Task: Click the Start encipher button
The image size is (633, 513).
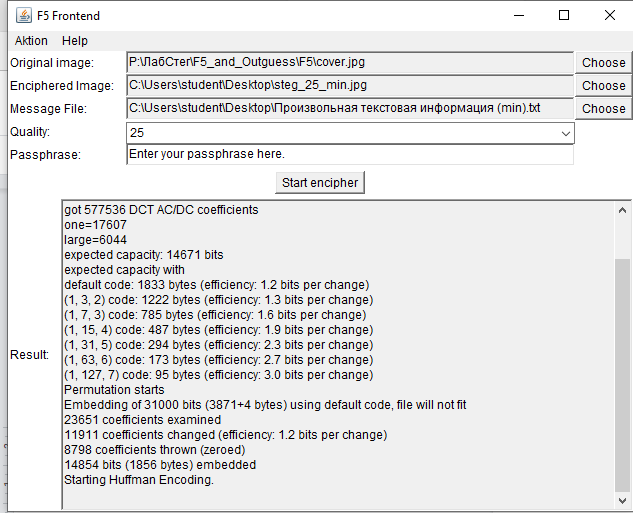Action: point(320,183)
